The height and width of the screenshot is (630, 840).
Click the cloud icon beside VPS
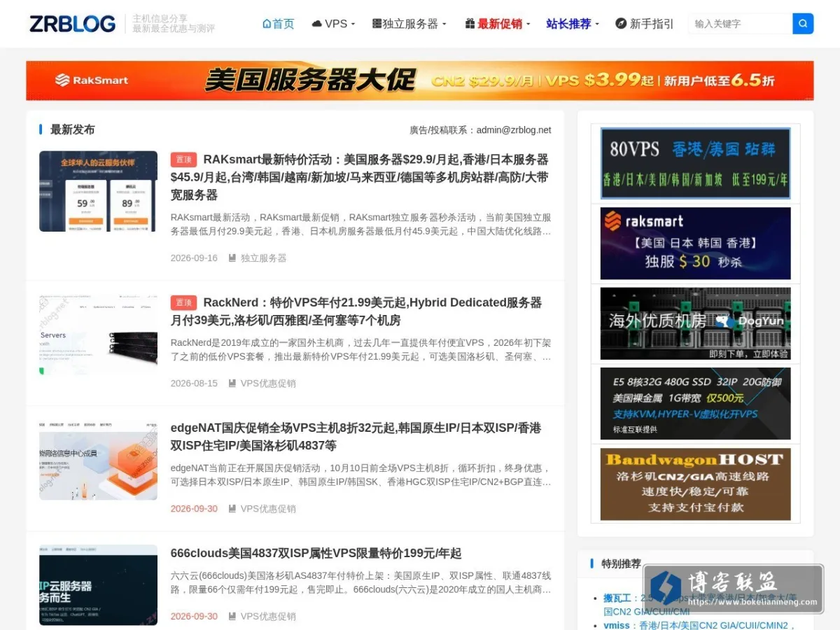click(x=317, y=24)
